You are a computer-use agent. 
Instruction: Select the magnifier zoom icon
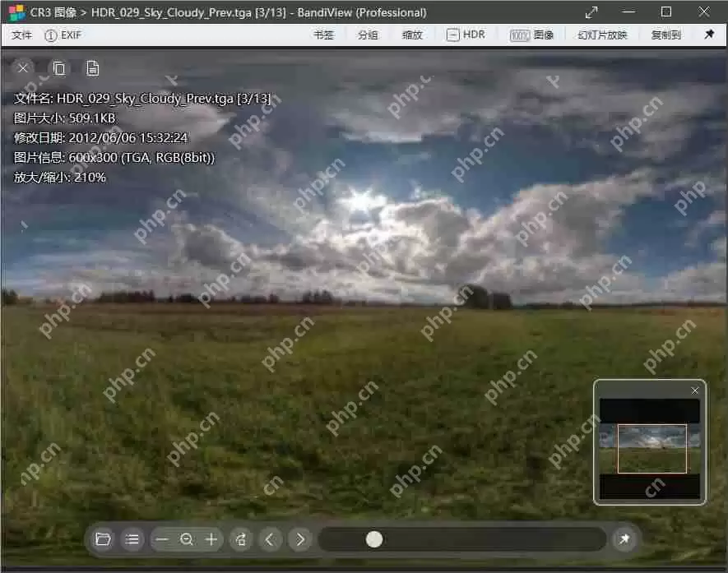[187, 539]
